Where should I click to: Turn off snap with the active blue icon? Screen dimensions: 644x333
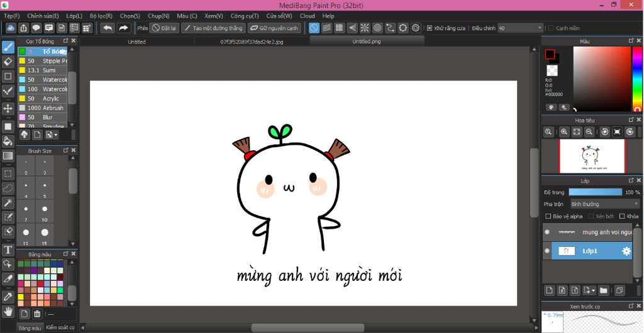pos(314,28)
